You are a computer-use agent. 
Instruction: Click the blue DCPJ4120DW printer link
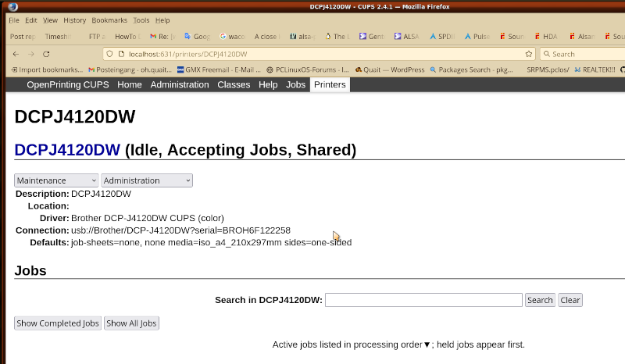click(67, 150)
